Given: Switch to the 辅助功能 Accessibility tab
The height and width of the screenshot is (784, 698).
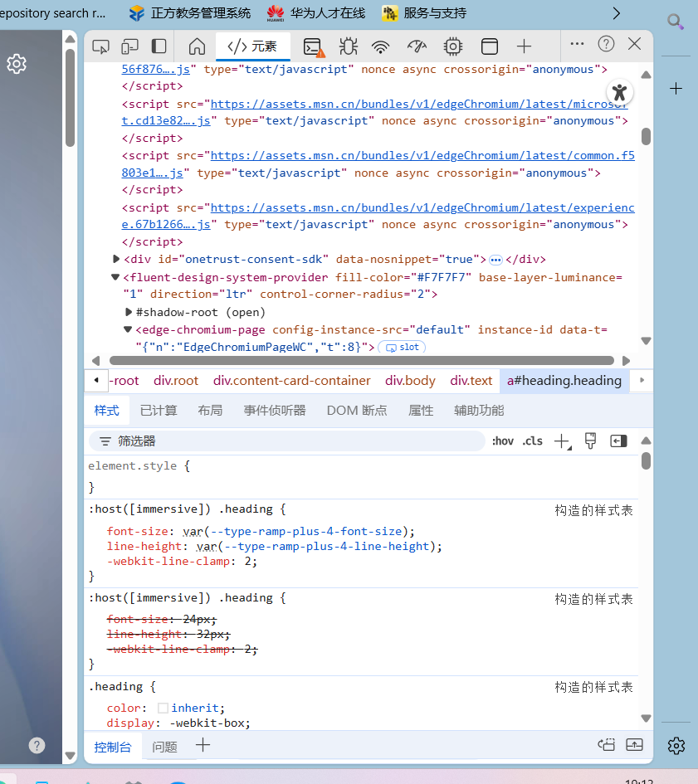Looking at the screenshot, I should [x=479, y=411].
